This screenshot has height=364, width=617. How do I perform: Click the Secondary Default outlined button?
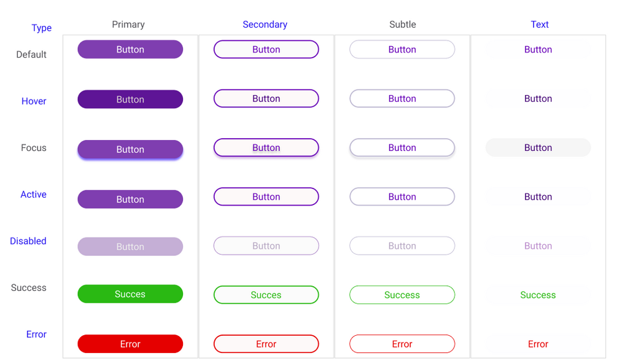266,50
